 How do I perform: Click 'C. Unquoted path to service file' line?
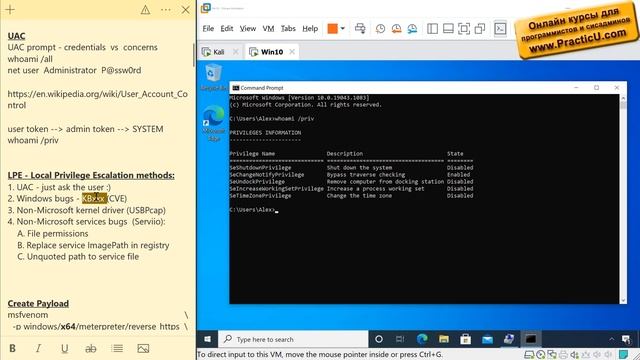[78, 257]
